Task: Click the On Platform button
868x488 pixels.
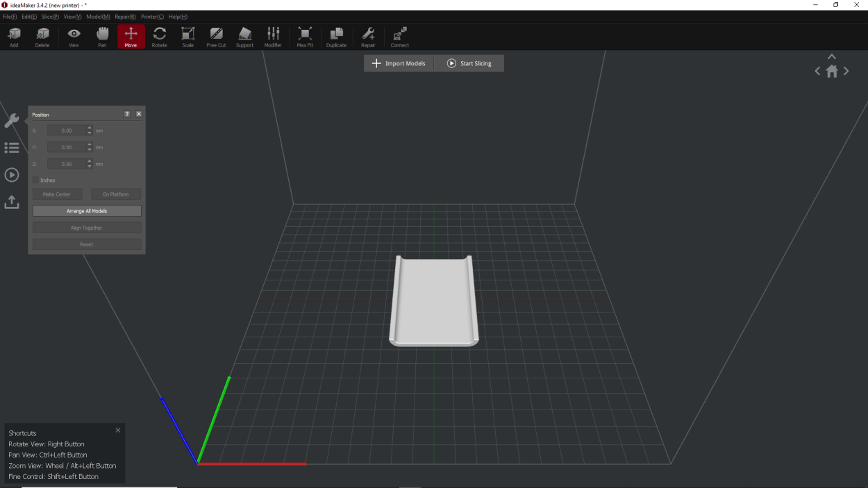Action: [116, 194]
